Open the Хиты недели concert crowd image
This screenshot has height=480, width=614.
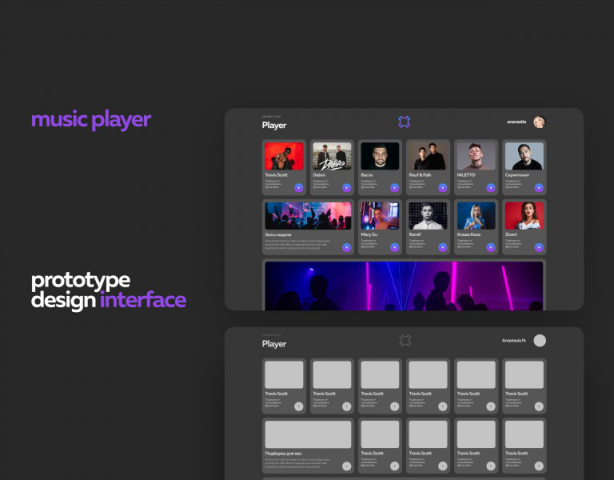click(308, 215)
